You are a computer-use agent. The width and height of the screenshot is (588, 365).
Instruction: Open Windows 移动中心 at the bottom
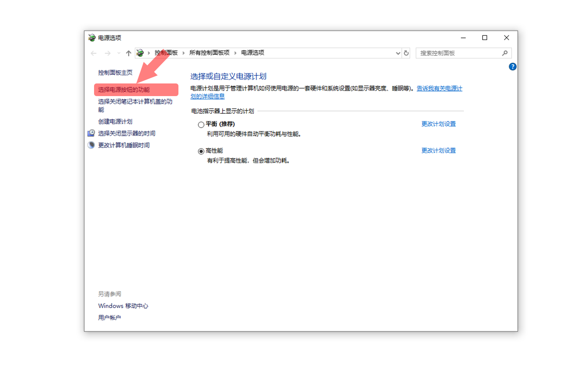(123, 306)
